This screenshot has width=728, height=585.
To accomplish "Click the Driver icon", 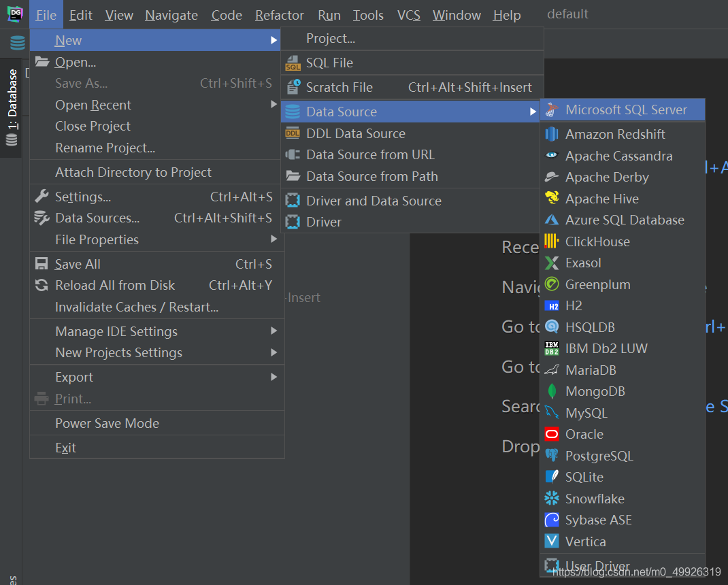I will [x=293, y=222].
